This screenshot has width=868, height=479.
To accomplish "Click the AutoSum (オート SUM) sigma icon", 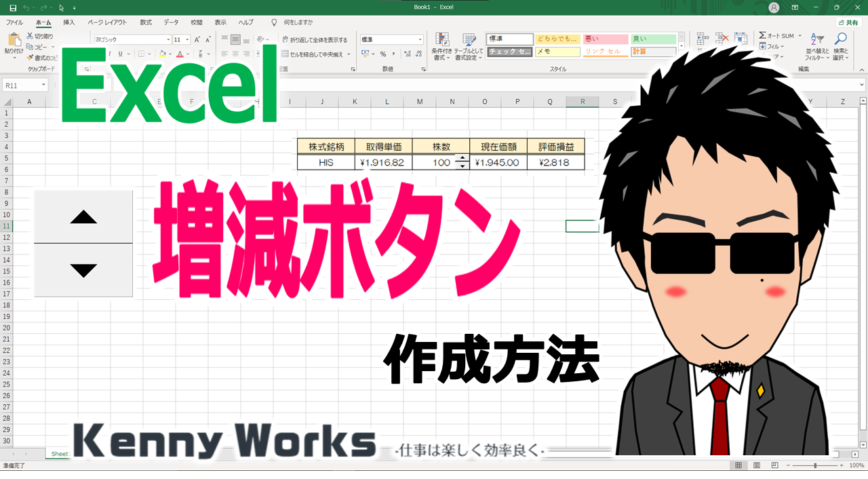I will click(763, 35).
